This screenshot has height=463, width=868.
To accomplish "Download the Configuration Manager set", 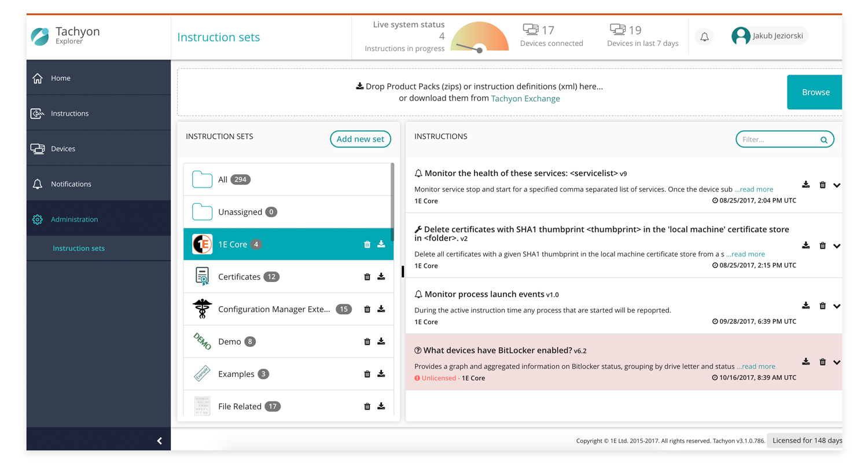I will pyautogui.click(x=381, y=309).
